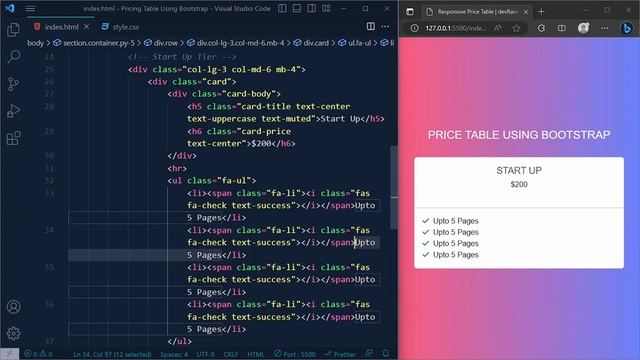
Task: Open the VS Code hamburger menu
Action: click(30, 9)
